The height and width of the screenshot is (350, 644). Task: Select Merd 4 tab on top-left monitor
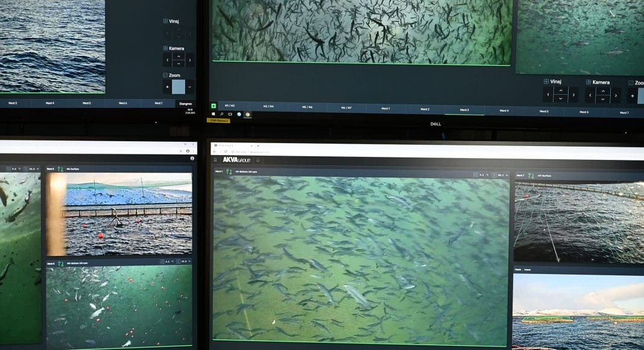(49, 103)
